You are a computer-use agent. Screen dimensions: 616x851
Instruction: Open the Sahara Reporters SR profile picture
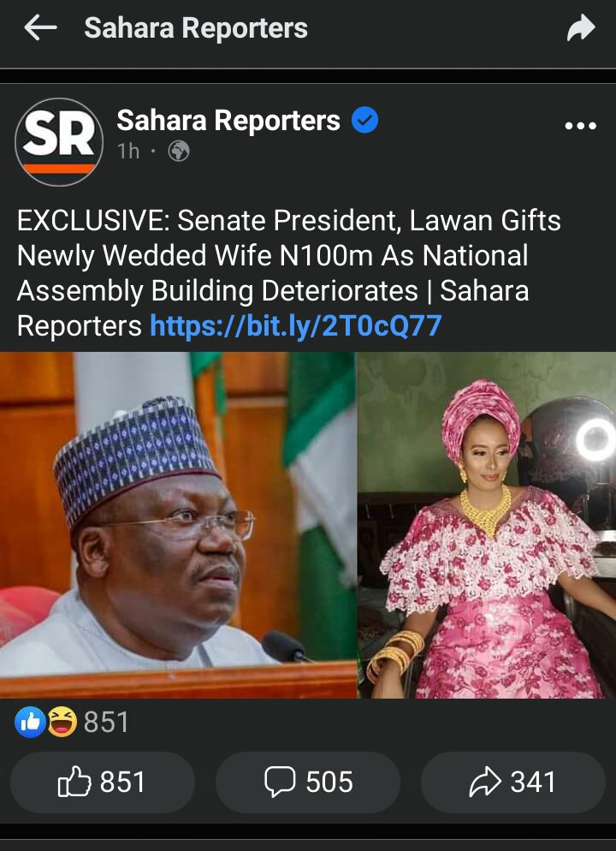(59, 141)
